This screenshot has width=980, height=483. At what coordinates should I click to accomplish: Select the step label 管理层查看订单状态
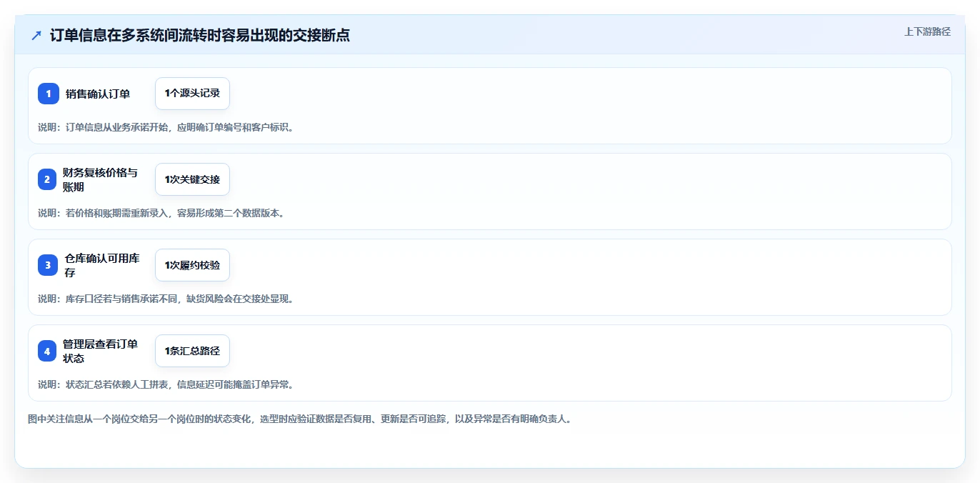100,351
